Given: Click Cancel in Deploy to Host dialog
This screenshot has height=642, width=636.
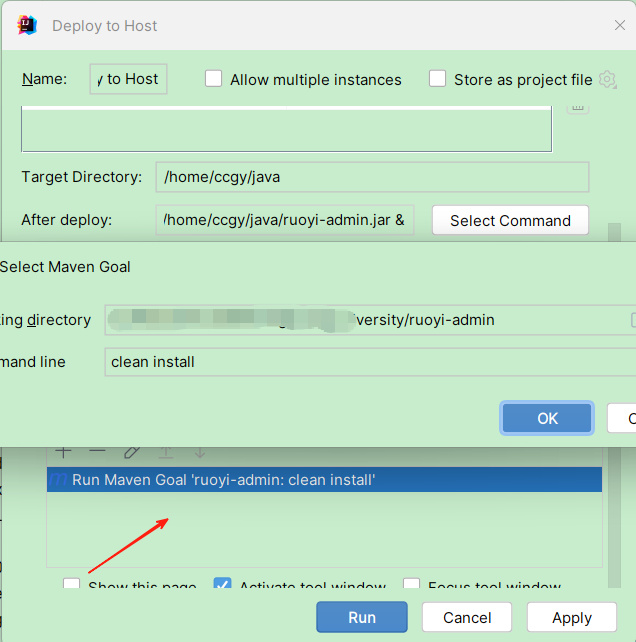Looking at the screenshot, I should (467, 617).
